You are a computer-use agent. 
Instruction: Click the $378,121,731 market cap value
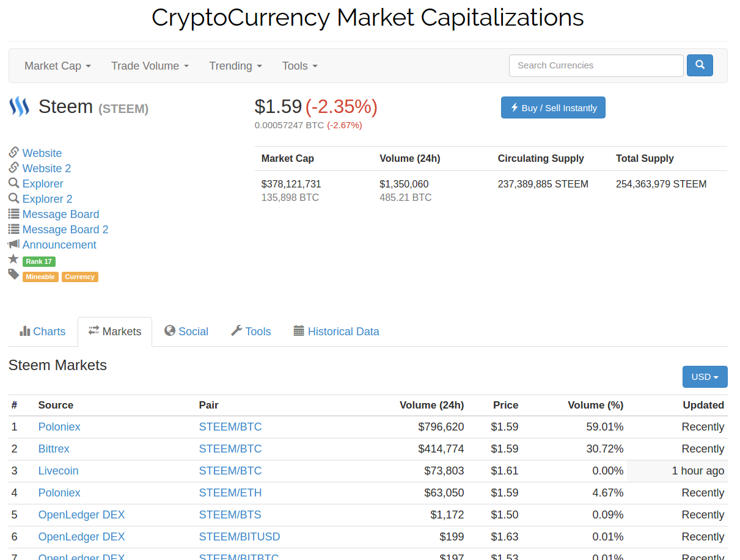click(x=291, y=184)
